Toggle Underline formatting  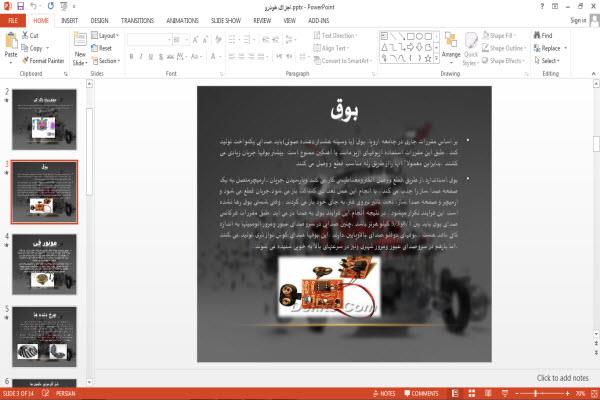[151, 57]
